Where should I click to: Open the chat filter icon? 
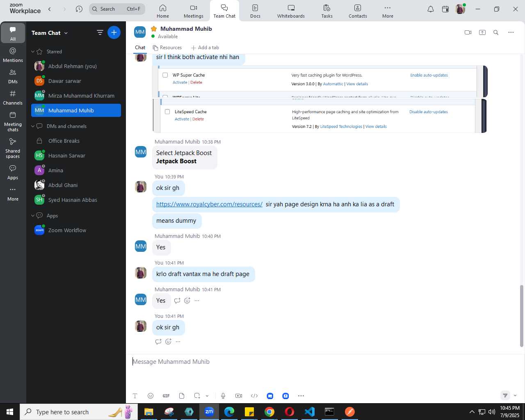point(100,32)
